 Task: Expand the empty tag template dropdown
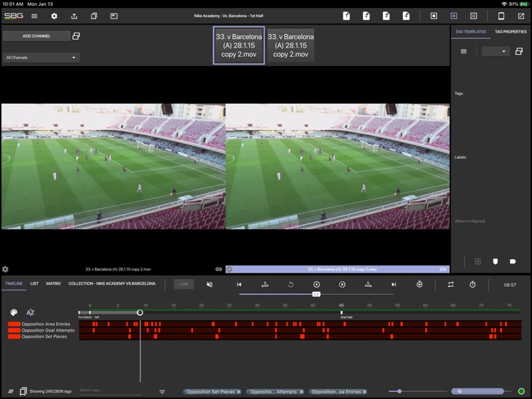pos(495,51)
